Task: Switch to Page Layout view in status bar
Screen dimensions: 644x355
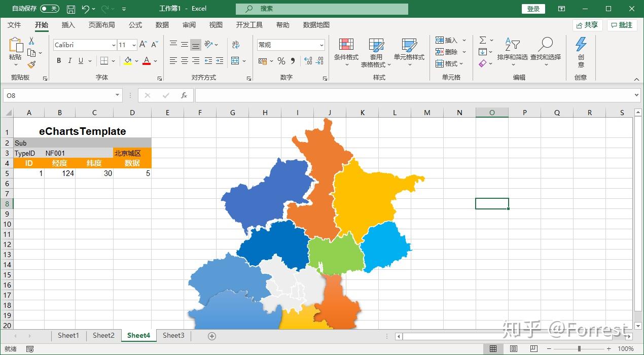Action: coord(514,349)
